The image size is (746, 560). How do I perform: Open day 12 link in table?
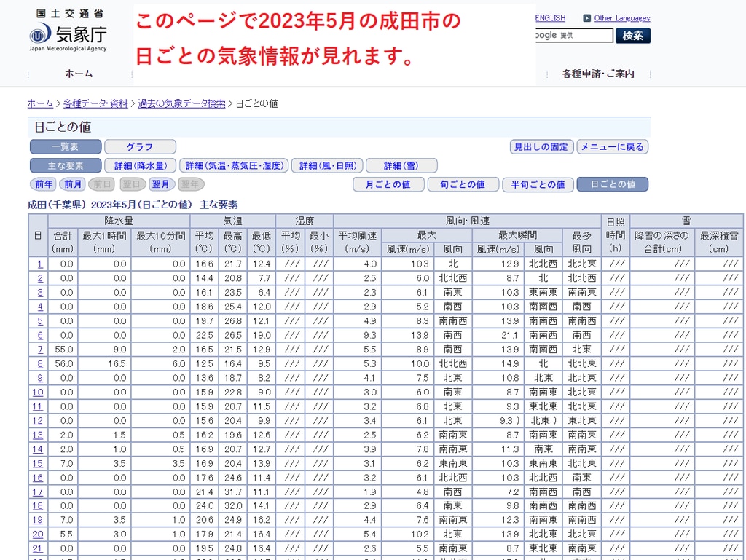(x=38, y=421)
